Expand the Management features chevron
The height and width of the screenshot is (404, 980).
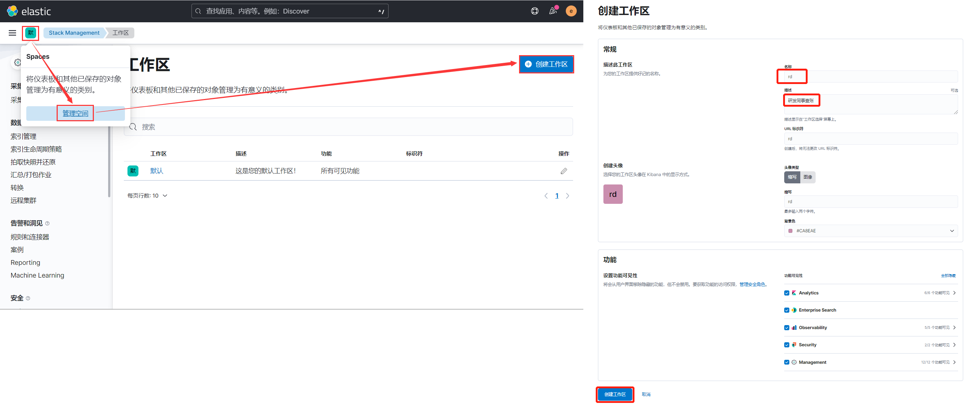954,362
